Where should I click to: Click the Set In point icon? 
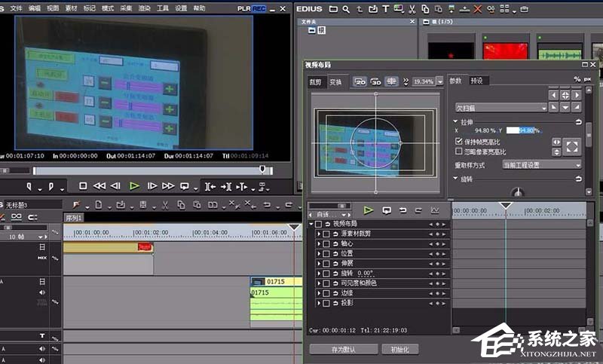coord(29,185)
